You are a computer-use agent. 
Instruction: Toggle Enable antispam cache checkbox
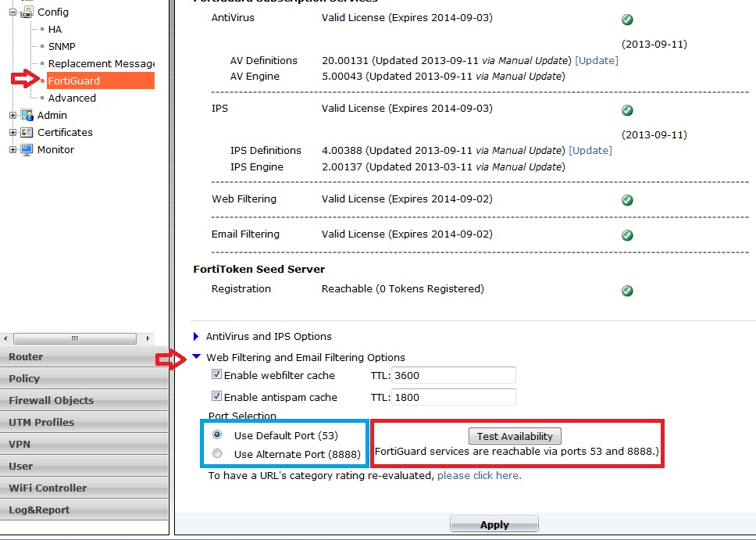216,396
